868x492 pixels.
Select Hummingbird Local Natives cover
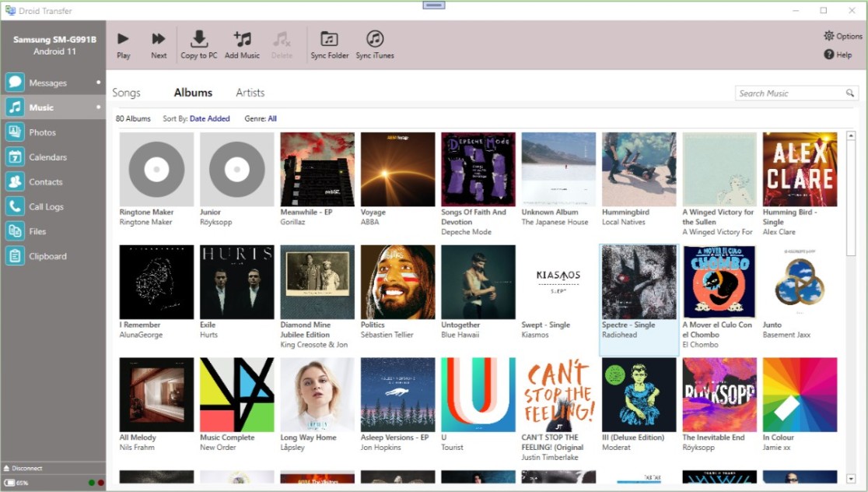pyautogui.click(x=639, y=170)
